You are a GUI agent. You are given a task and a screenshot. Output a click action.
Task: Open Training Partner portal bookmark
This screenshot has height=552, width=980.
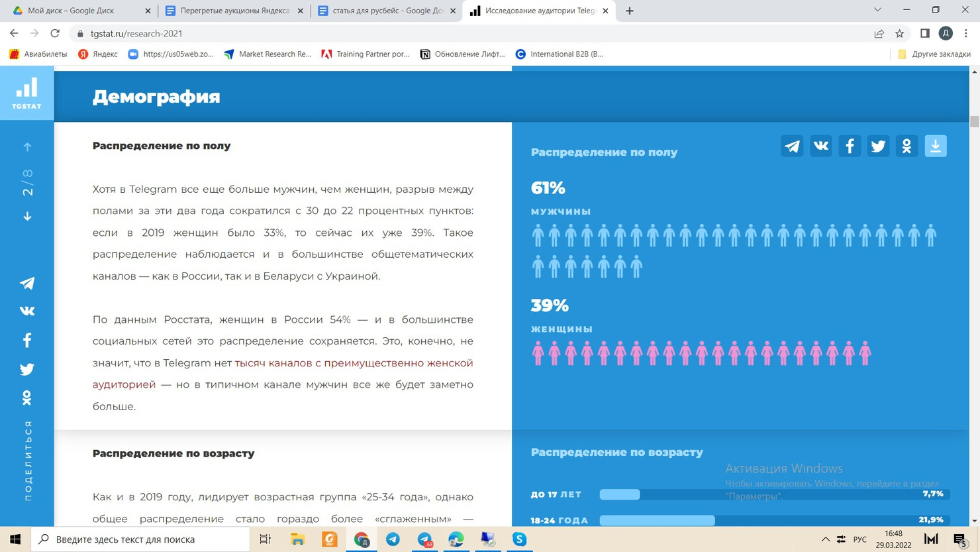click(366, 54)
